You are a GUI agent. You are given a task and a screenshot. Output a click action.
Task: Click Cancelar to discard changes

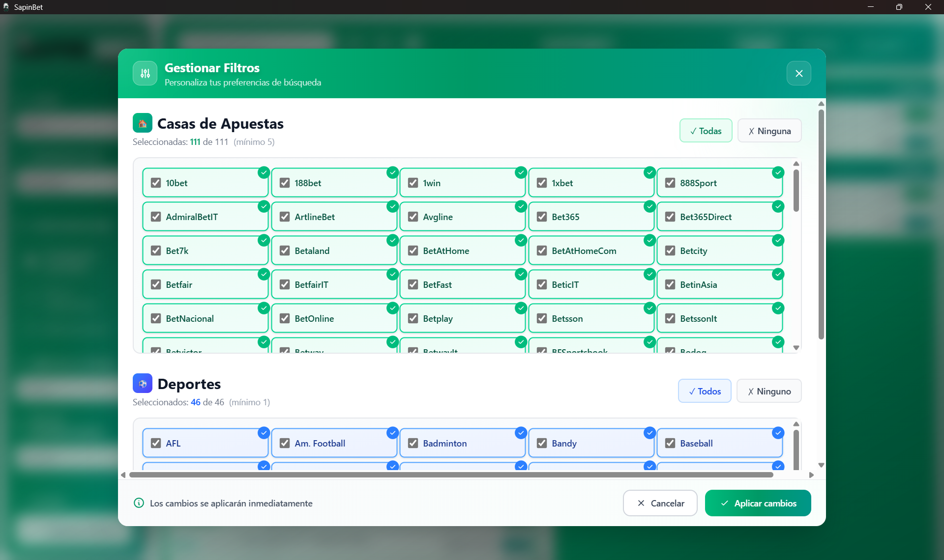pos(660,504)
